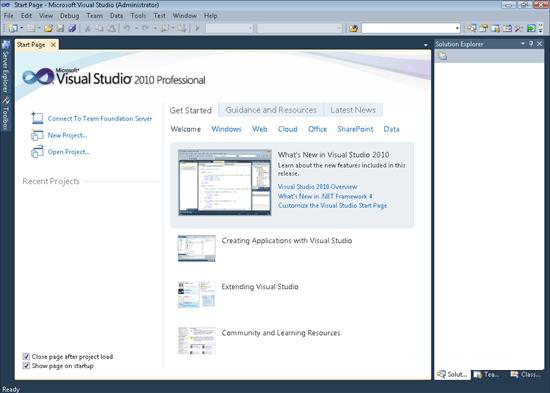The width and height of the screenshot is (550, 393).
Task: Expand the New Project dropdown arrow
Action: [22, 28]
